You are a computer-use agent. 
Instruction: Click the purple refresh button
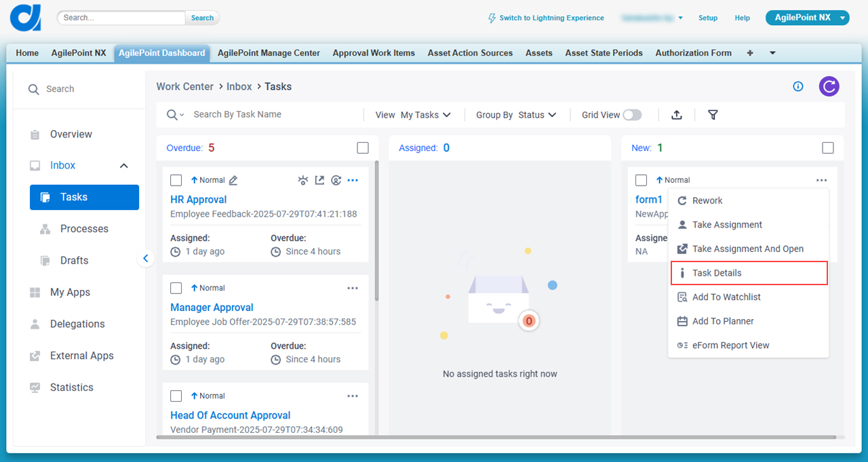829,86
